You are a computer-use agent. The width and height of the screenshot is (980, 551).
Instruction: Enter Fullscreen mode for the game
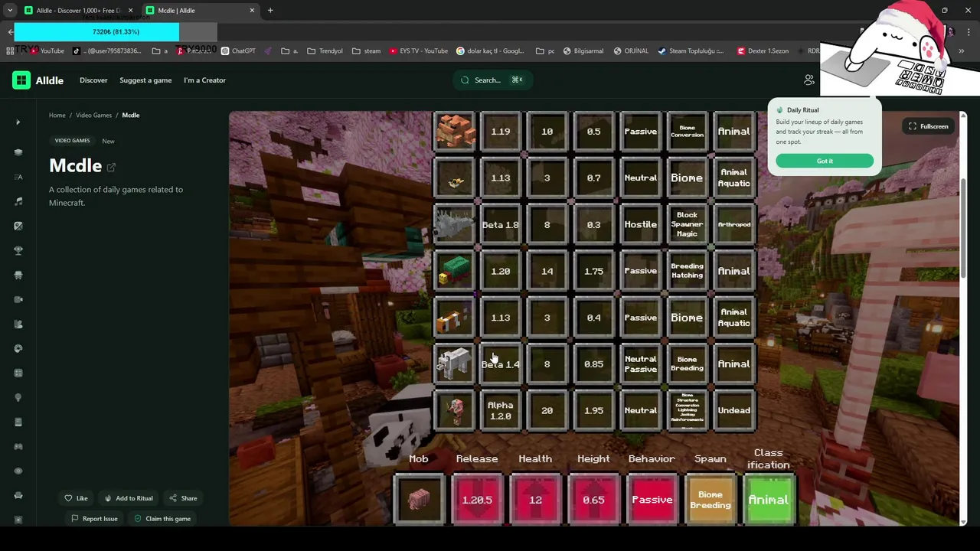[x=929, y=126]
